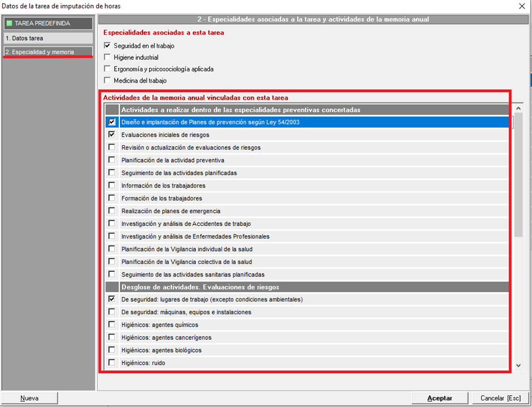
Task: Enable Higiene industrial specialty checkbox
Action: (x=107, y=57)
